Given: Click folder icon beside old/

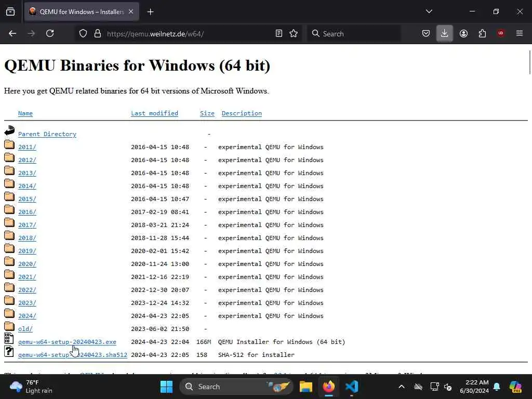Looking at the screenshot, I should click(x=9, y=327).
